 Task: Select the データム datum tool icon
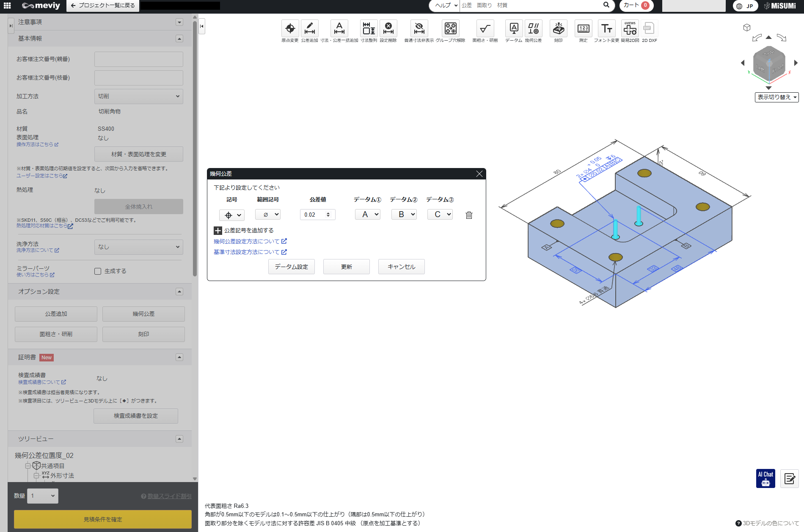[514, 29]
